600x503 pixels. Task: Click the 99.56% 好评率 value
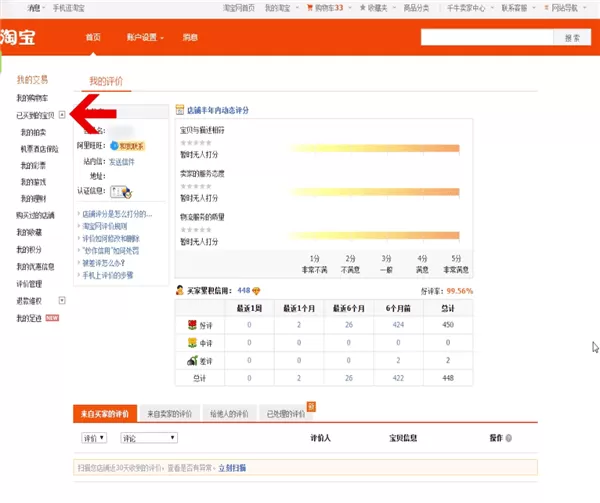coord(460,291)
